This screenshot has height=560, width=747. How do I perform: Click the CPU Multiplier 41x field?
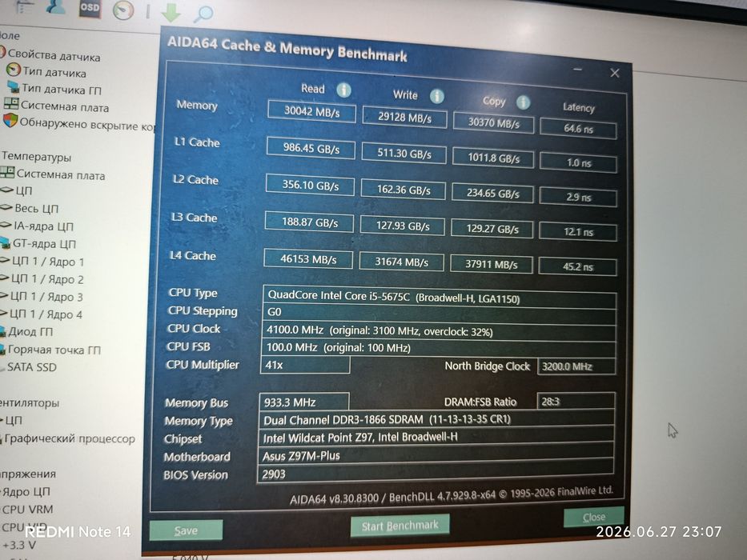click(x=305, y=366)
